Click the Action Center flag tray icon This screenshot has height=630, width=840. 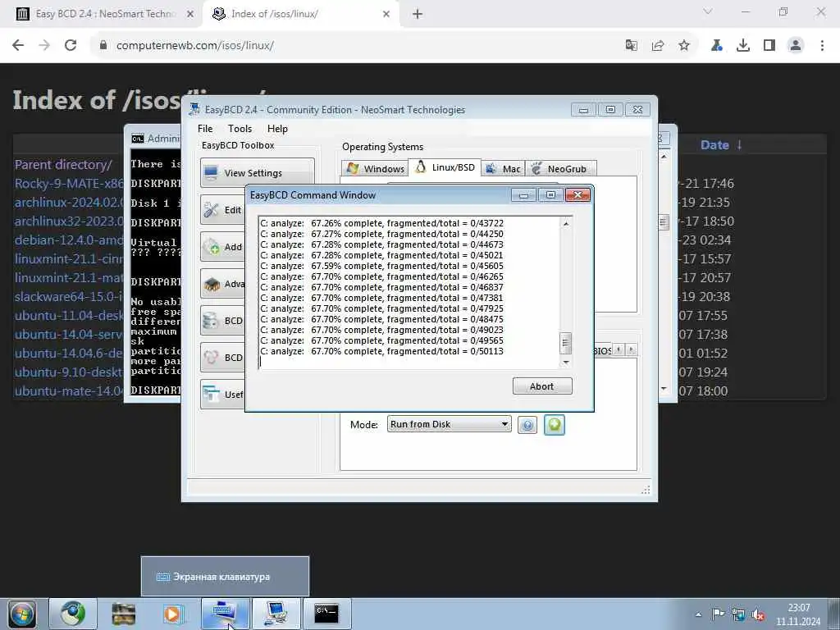pos(718,614)
